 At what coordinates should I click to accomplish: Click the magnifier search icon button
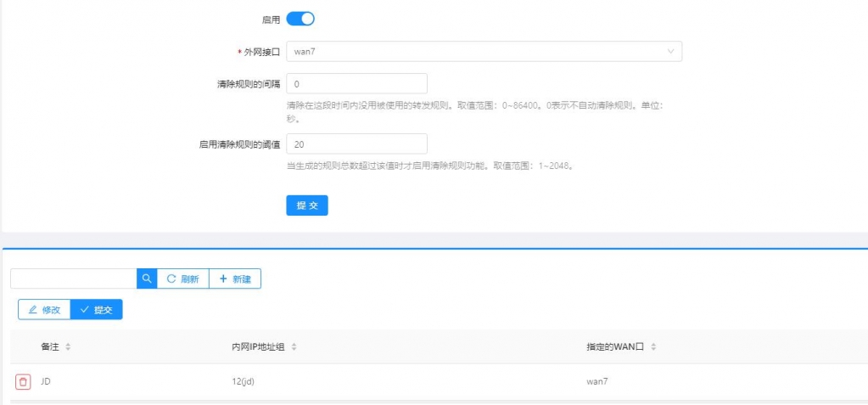click(147, 278)
